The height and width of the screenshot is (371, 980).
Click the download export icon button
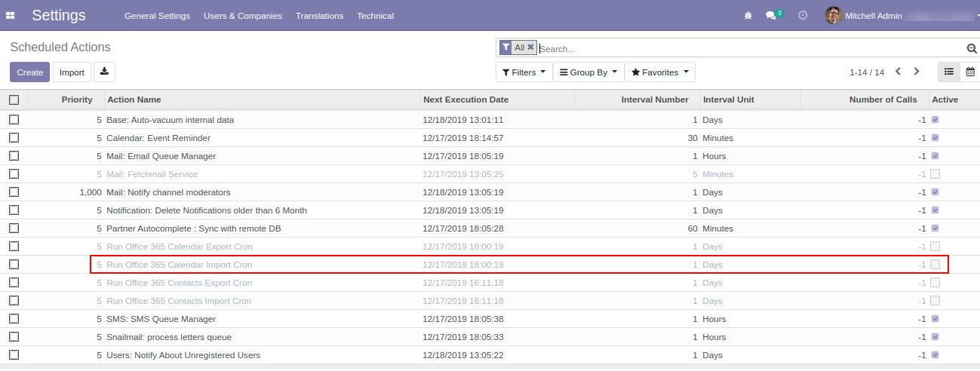tap(105, 72)
